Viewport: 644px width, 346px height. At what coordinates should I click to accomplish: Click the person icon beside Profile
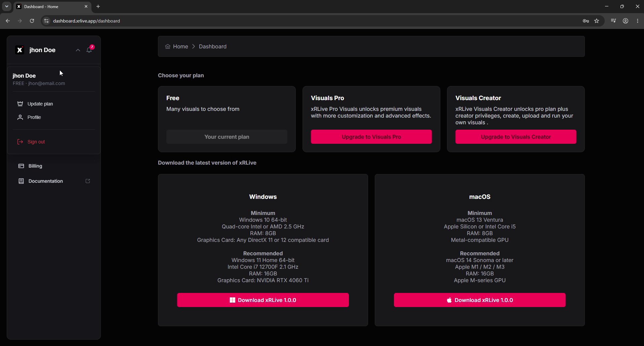click(20, 117)
